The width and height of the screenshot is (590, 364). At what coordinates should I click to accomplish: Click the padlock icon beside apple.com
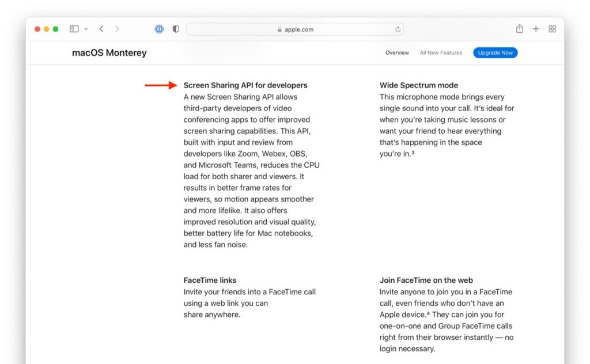pos(278,29)
